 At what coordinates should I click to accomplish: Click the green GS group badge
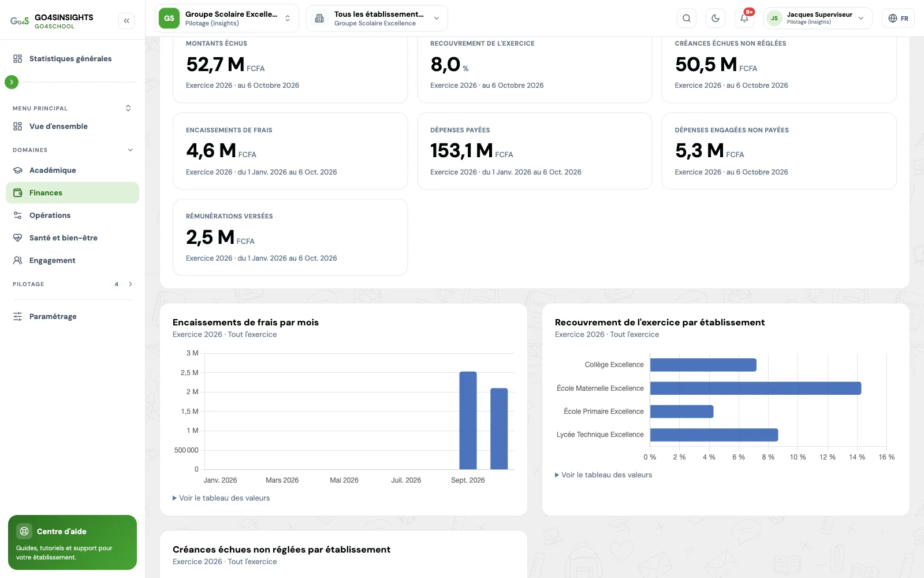pyautogui.click(x=169, y=18)
